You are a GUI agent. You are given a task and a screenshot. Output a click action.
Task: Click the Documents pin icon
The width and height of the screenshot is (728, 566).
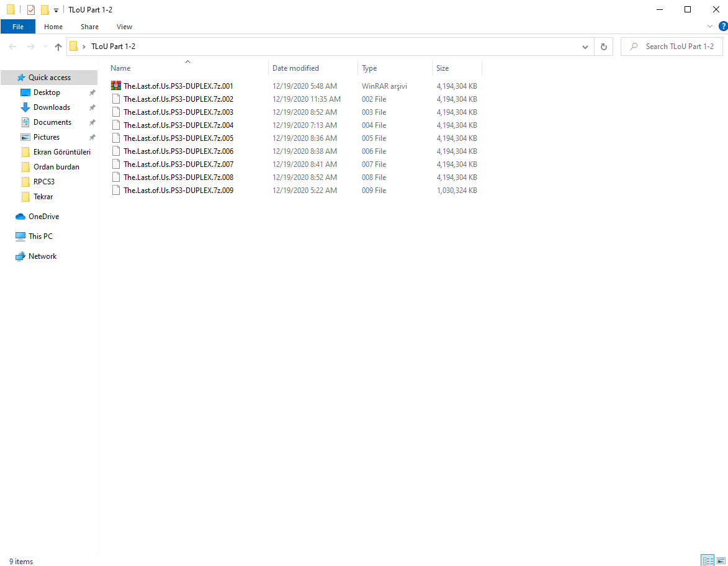click(x=92, y=122)
